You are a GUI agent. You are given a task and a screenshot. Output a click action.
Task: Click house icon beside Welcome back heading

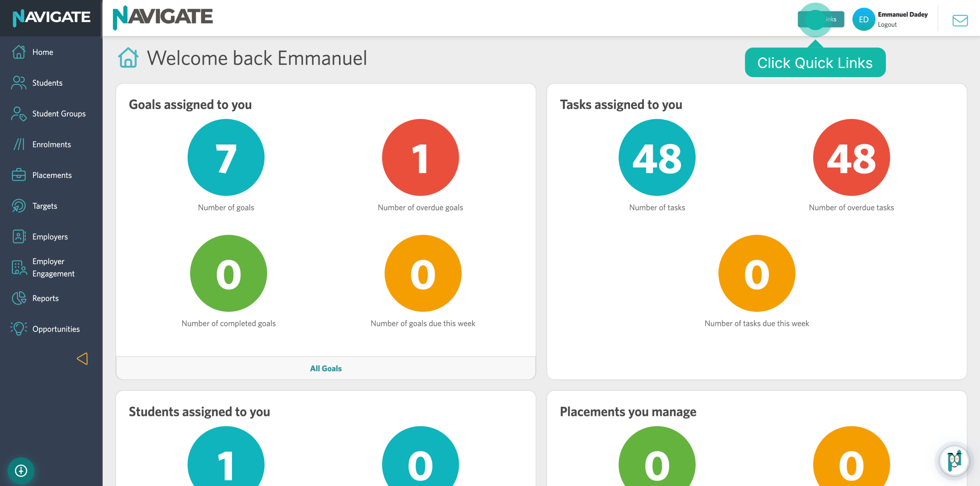[128, 58]
